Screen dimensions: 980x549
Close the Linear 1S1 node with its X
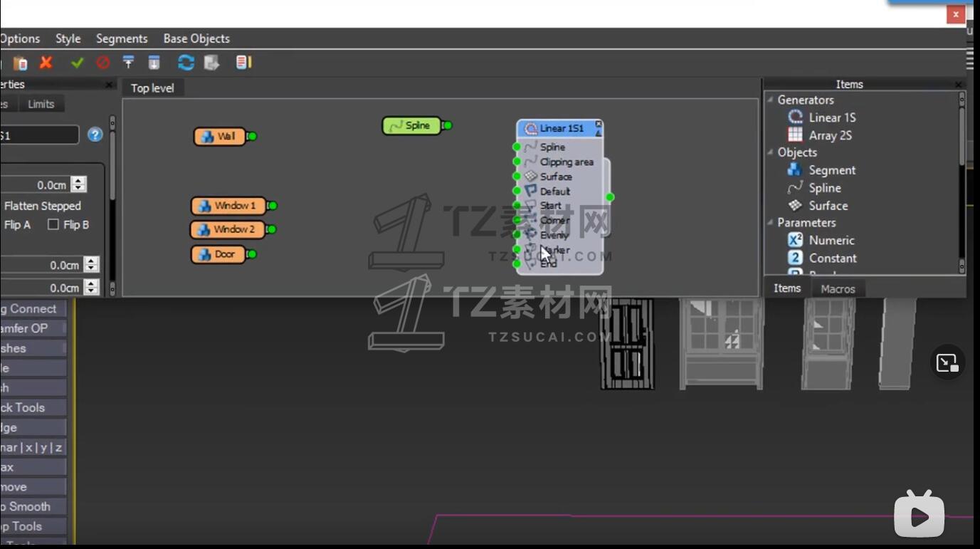[x=599, y=125]
